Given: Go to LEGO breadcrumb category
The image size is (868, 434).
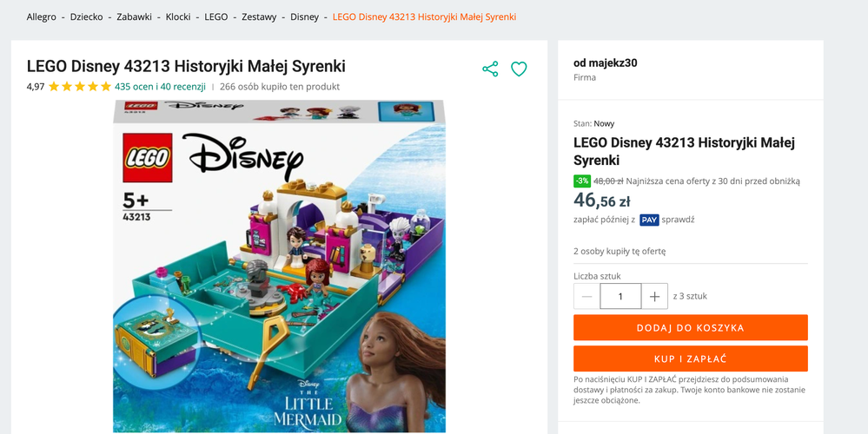Looking at the screenshot, I should pos(216,17).
